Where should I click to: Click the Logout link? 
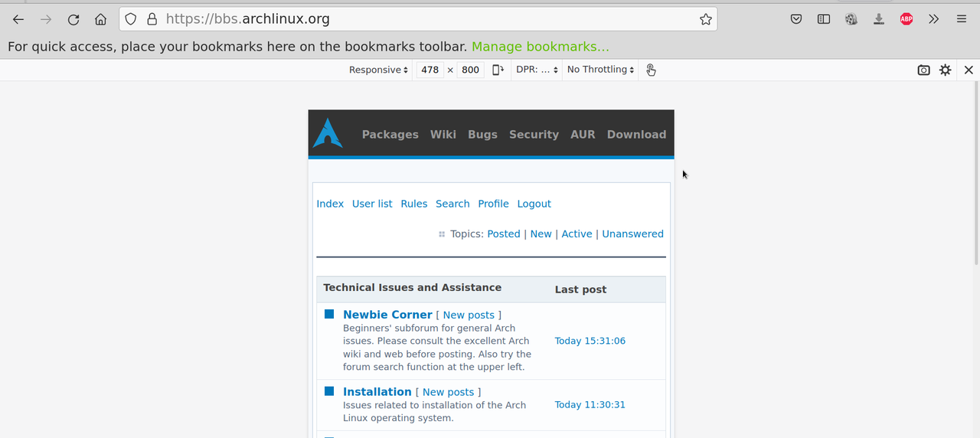534,204
